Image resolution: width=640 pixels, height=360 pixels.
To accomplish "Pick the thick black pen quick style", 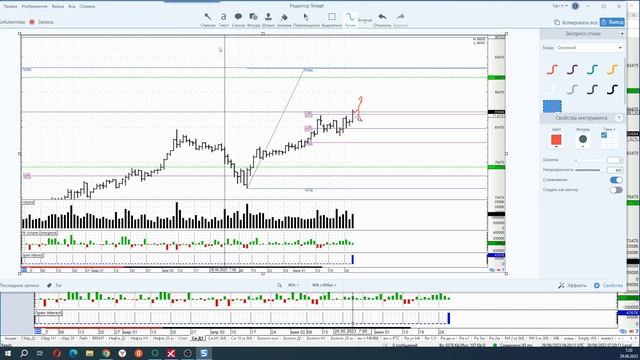I will [x=612, y=89].
